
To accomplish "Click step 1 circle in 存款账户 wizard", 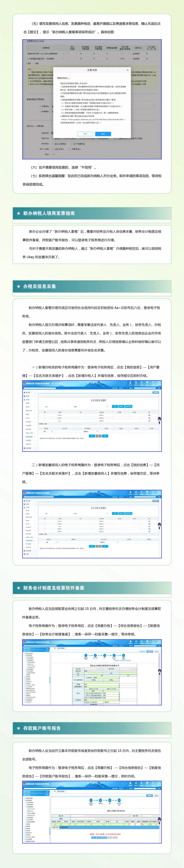I will click(x=91, y=800).
